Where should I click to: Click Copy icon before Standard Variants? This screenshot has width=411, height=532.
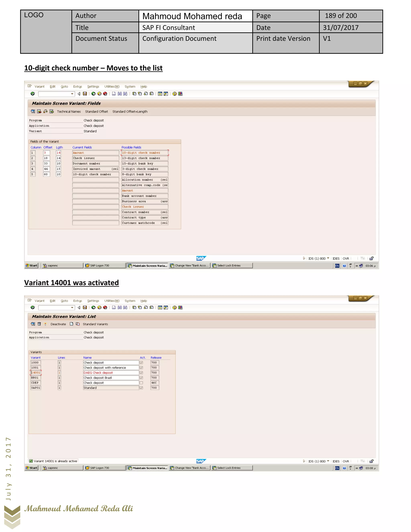click(x=78, y=324)
